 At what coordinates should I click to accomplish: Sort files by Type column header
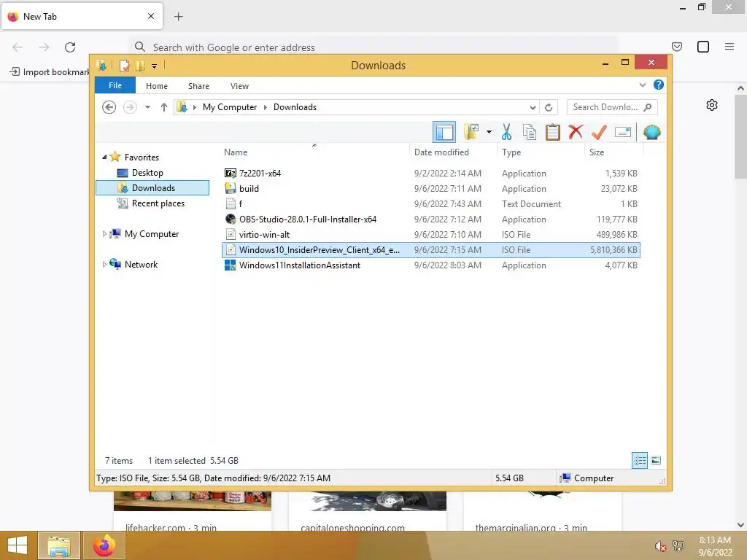pos(541,152)
